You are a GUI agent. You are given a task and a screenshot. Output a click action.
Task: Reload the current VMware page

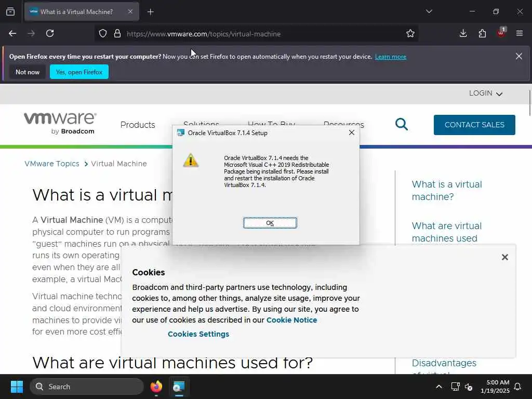pos(50,33)
